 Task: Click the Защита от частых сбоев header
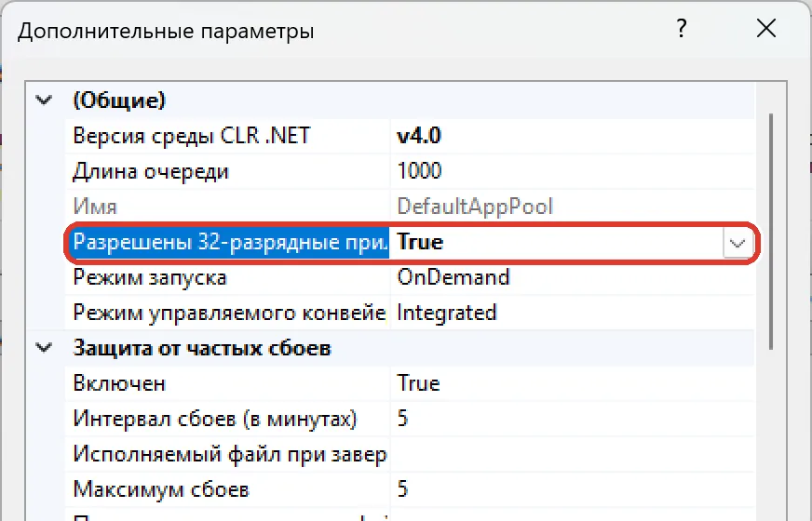click(x=202, y=348)
